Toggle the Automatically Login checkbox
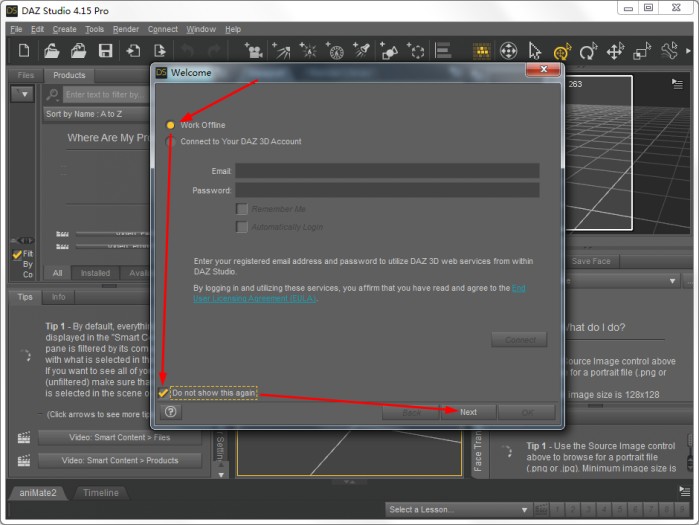699x525 pixels. tap(242, 227)
